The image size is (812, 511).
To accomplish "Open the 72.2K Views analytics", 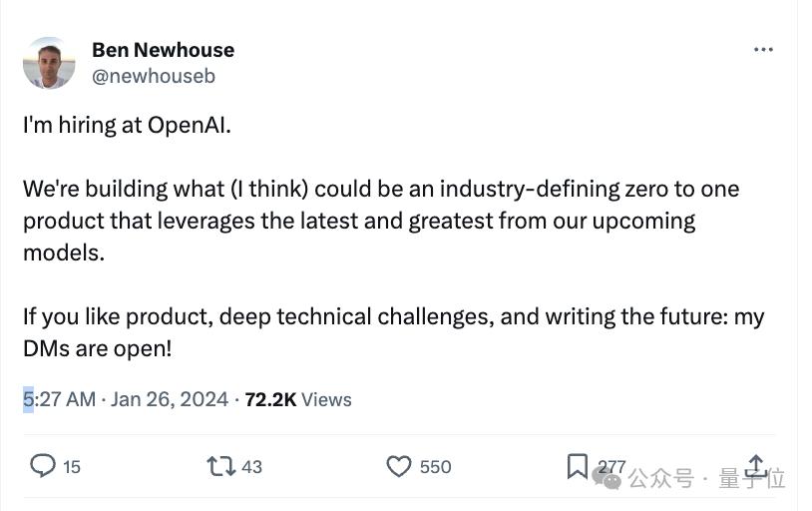I will pyautogui.click(x=297, y=399).
